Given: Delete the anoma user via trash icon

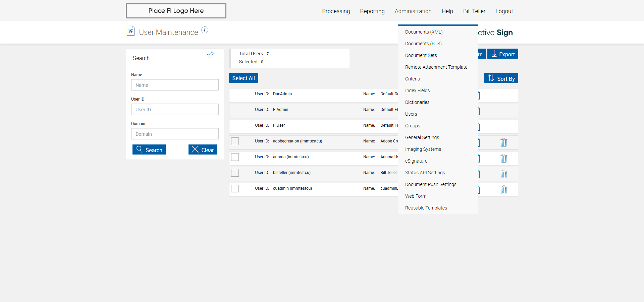Looking at the screenshot, I should [503, 158].
